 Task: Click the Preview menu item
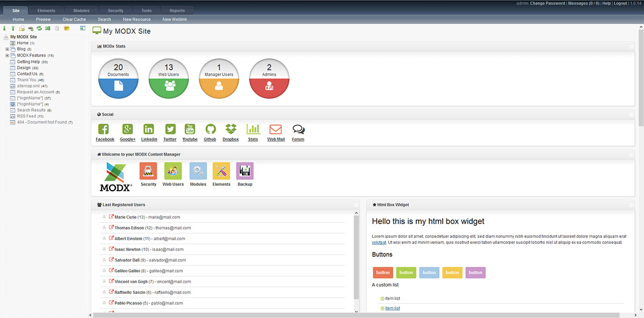click(x=43, y=19)
